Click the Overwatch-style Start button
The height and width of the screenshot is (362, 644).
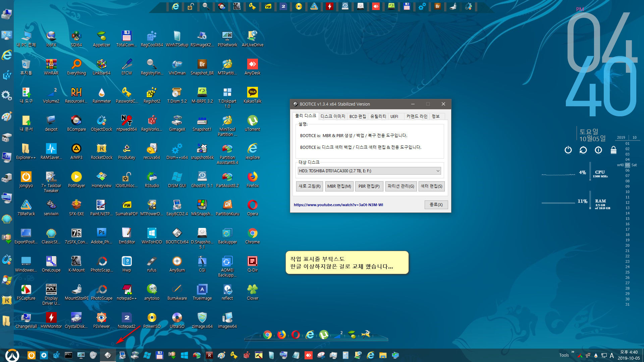(12, 355)
